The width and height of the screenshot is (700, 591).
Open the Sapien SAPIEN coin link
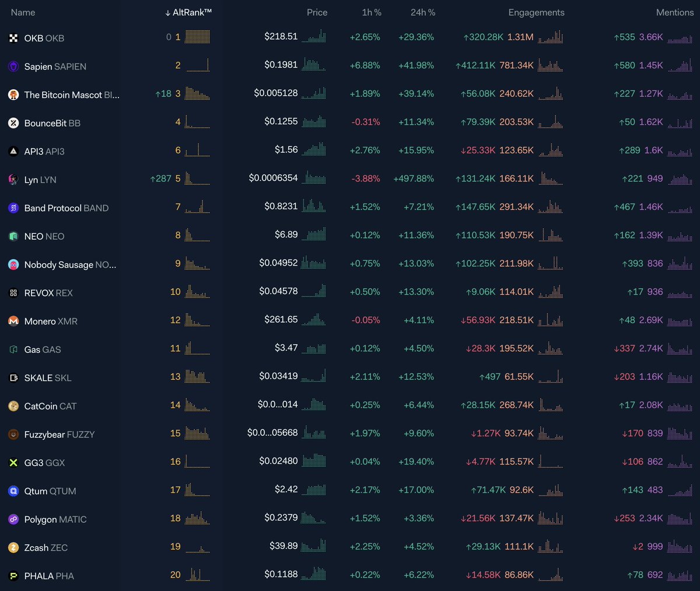[x=55, y=67]
